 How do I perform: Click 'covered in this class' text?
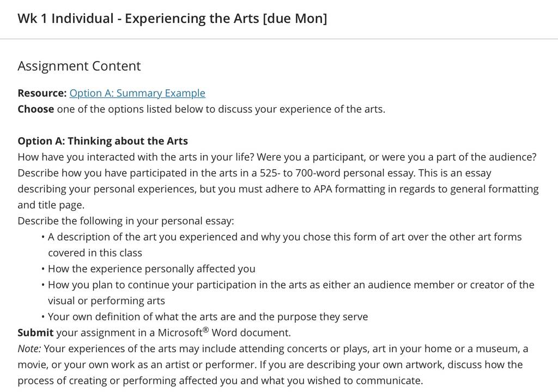pos(95,253)
